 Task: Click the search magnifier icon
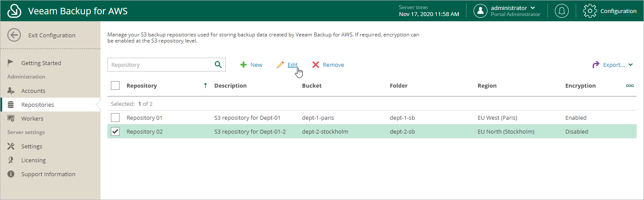tap(218, 65)
